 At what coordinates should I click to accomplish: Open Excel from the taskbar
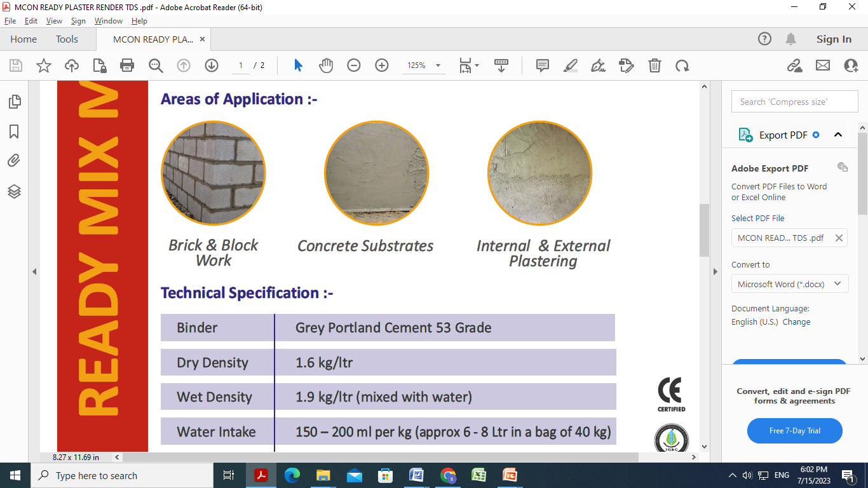coord(479,475)
